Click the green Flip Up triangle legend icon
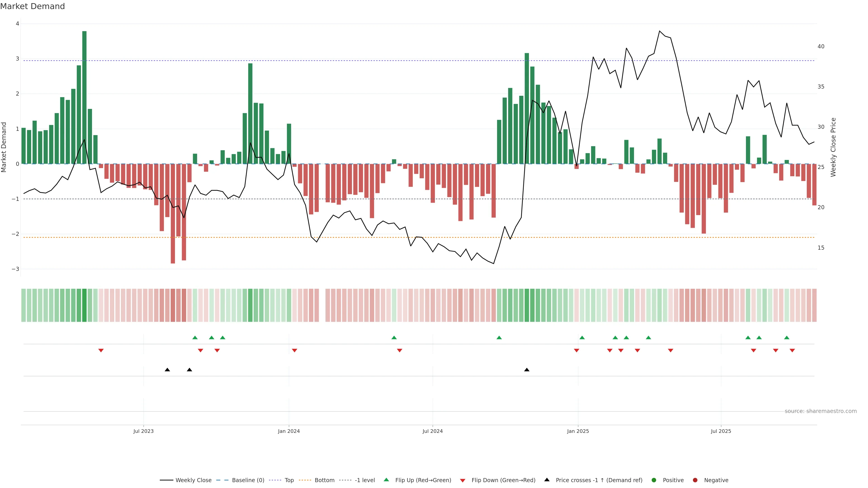Screen dimensions: 868x488 [x=386, y=480]
